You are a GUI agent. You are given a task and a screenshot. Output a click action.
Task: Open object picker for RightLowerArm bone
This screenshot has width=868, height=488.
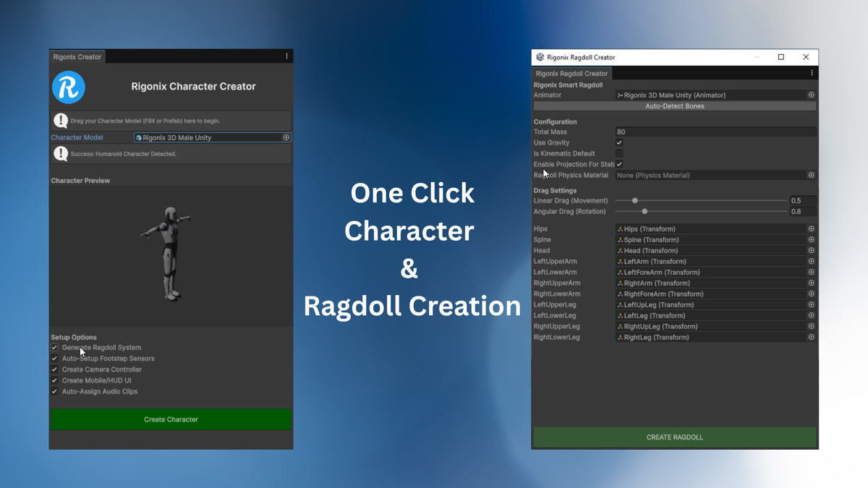point(811,294)
